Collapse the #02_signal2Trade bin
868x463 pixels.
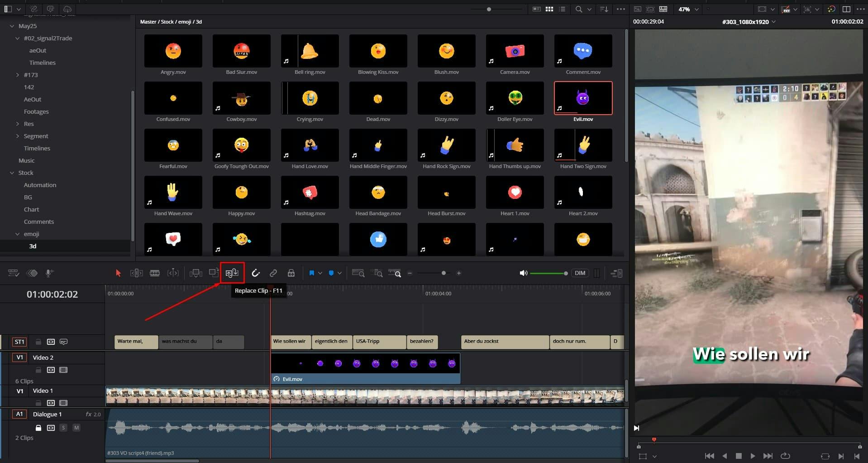pos(18,39)
